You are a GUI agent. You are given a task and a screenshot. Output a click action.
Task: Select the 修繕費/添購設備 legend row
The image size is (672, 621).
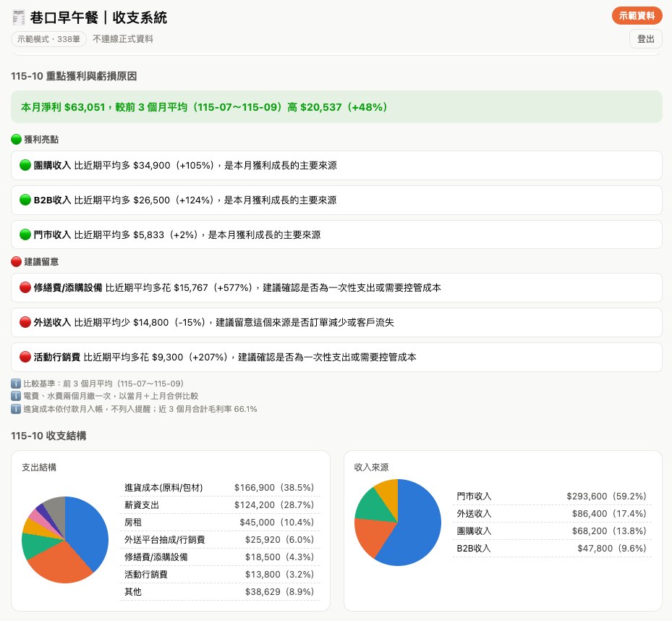pyautogui.click(x=220, y=557)
